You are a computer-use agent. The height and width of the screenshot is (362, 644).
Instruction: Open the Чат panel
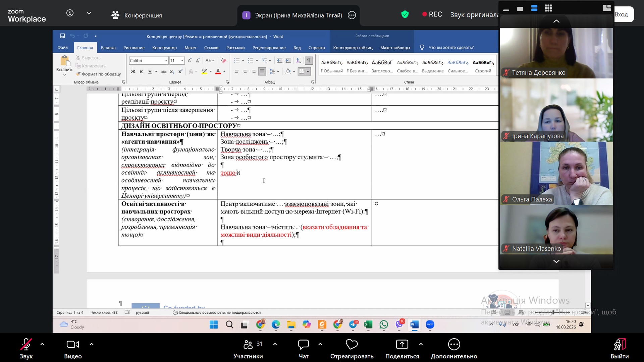303,345
